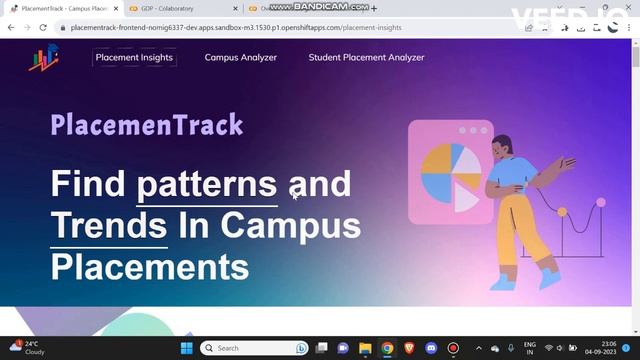
Task: Close the PlacementTrack tab
Action: [x=116, y=8]
